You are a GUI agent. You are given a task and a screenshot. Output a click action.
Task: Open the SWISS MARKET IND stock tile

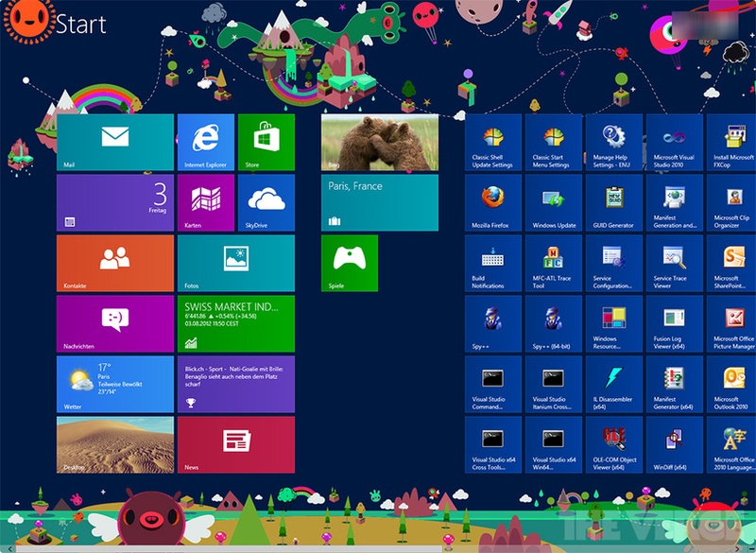tap(236, 323)
